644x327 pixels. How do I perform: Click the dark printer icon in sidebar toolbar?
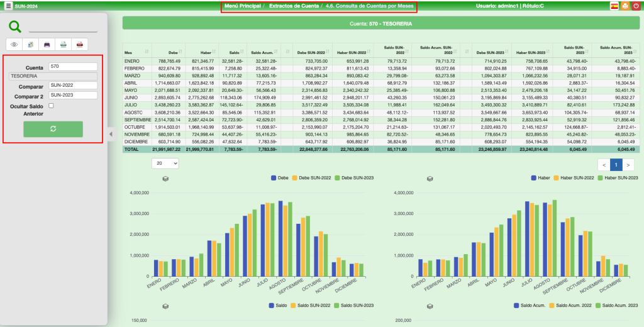pos(47,44)
